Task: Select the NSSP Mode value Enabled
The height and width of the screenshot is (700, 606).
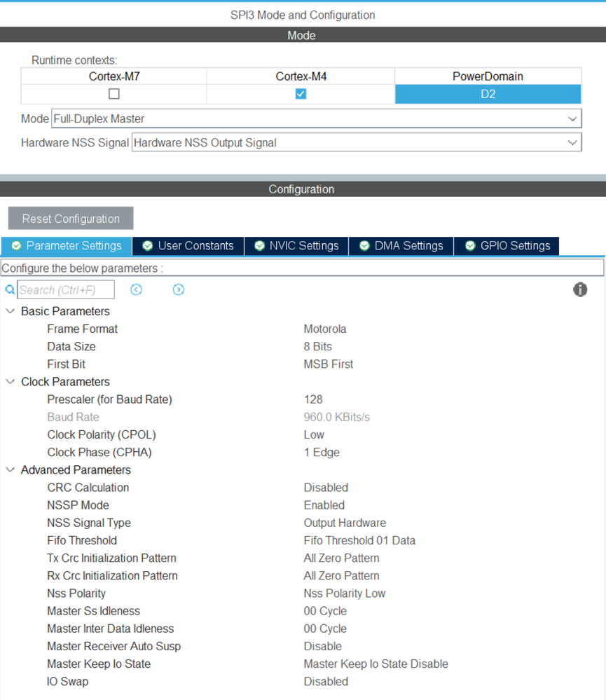Action: coord(324,505)
